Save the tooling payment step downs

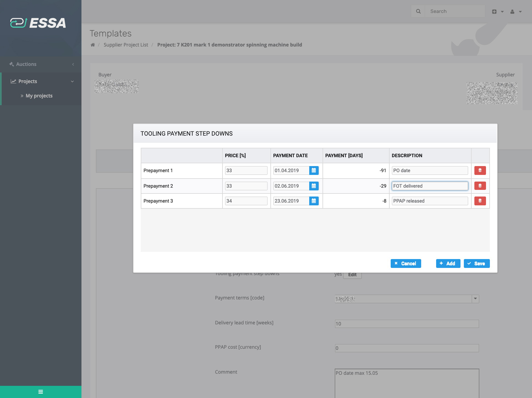coord(477,263)
